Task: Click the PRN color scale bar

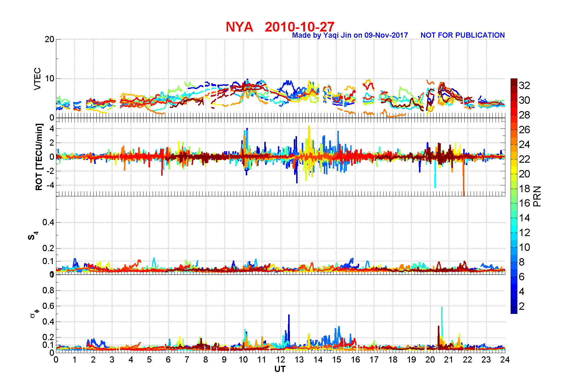Action: (x=514, y=196)
